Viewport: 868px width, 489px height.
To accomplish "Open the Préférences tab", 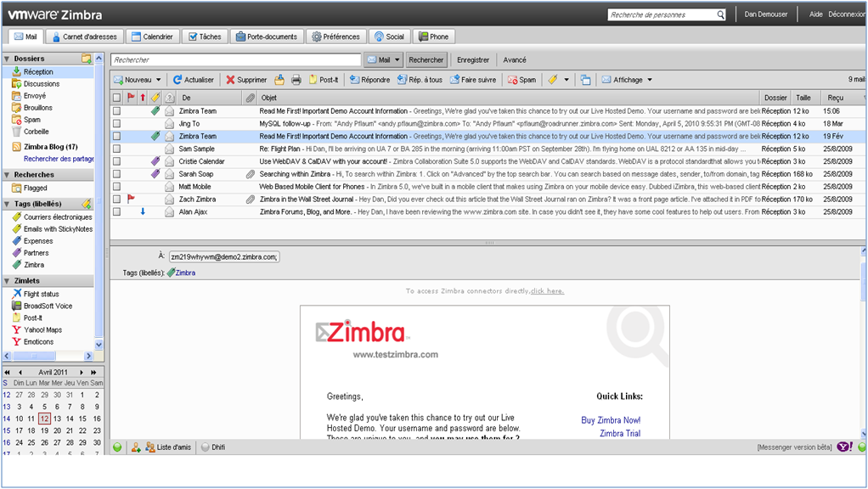I will (336, 37).
